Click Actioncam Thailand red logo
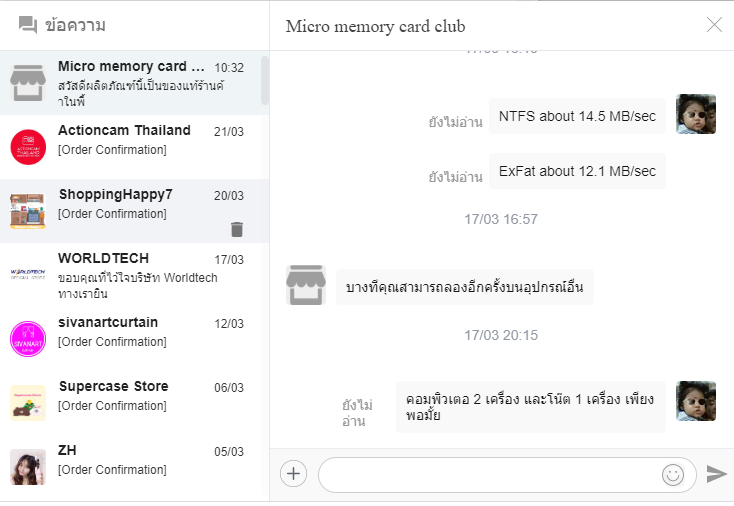This screenshot has width=734, height=506. [28, 147]
